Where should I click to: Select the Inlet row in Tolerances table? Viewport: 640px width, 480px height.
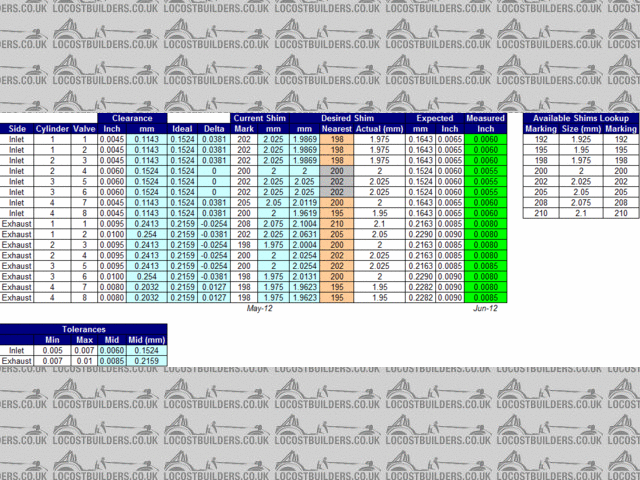point(17,350)
